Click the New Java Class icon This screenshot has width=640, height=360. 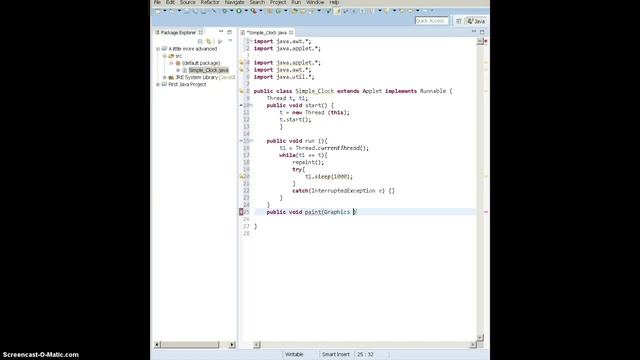[278, 11]
